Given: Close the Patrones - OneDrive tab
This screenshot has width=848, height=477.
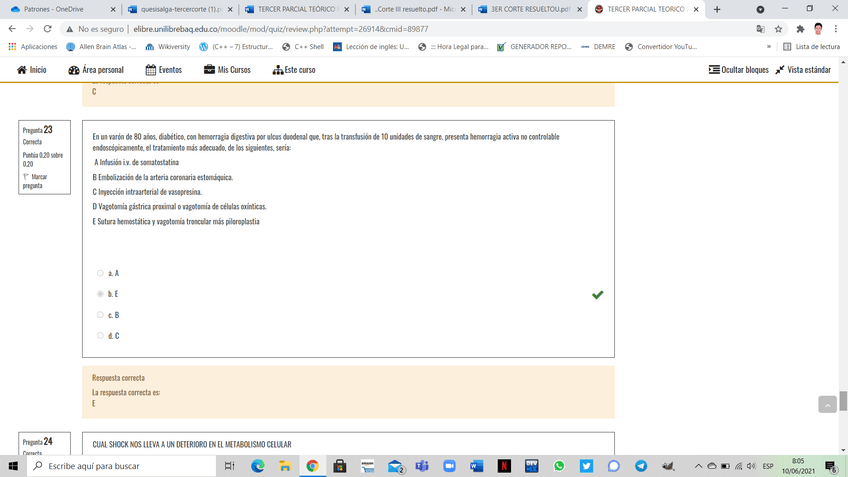Looking at the screenshot, I should [112, 9].
